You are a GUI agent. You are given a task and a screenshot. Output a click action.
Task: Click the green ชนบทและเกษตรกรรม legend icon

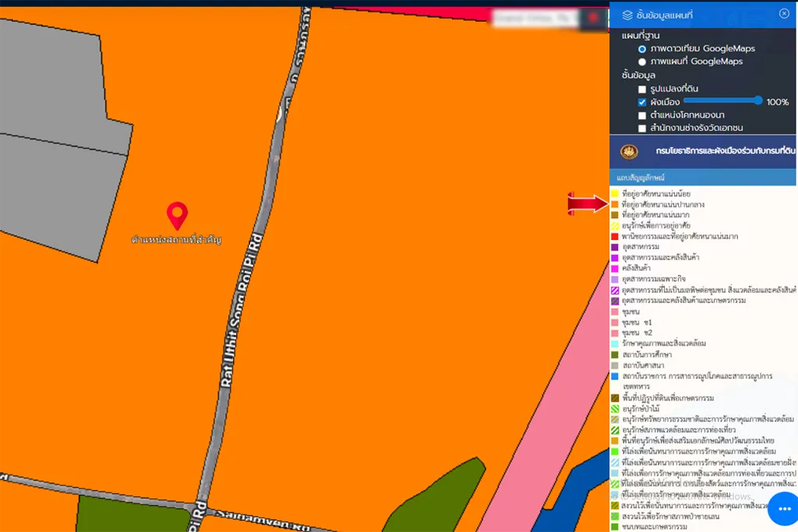(615, 527)
